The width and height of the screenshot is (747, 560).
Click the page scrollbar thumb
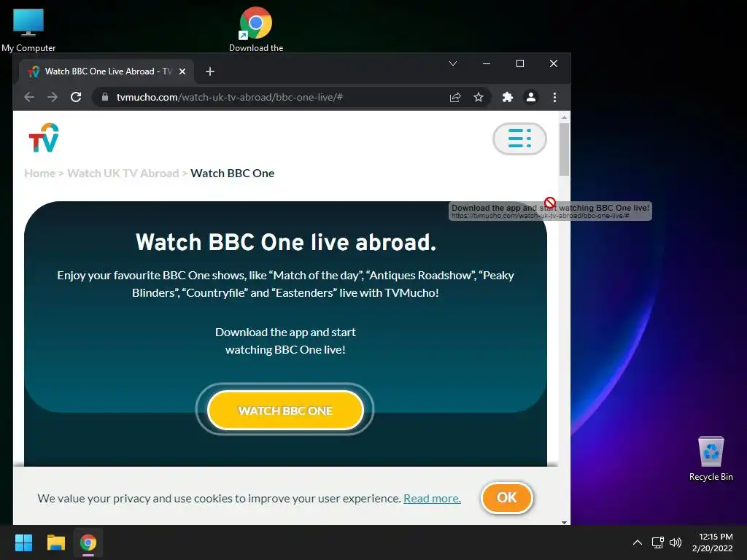564,149
